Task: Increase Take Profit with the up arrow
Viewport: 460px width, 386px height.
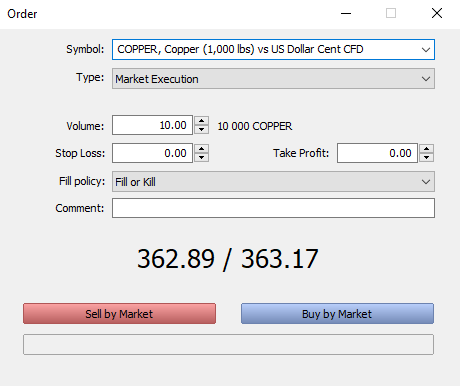Action: click(x=427, y=149)
